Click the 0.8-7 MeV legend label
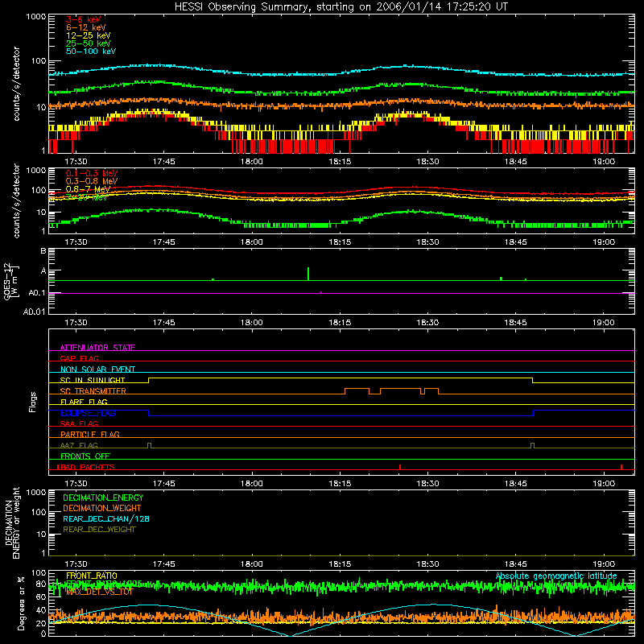 click(x=88, y=189)
